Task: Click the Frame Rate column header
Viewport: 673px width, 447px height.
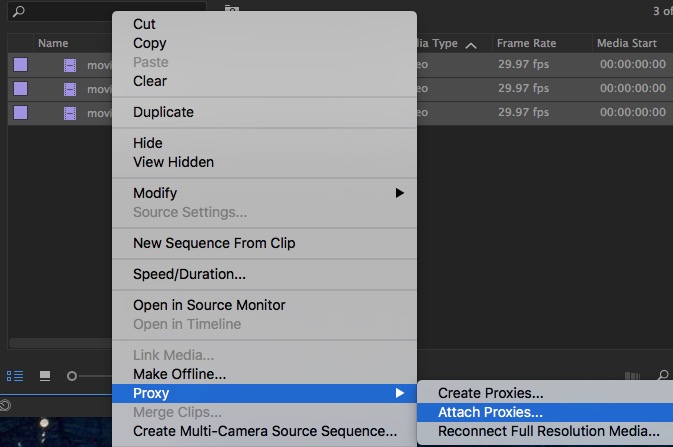Action: pos(526,44)
